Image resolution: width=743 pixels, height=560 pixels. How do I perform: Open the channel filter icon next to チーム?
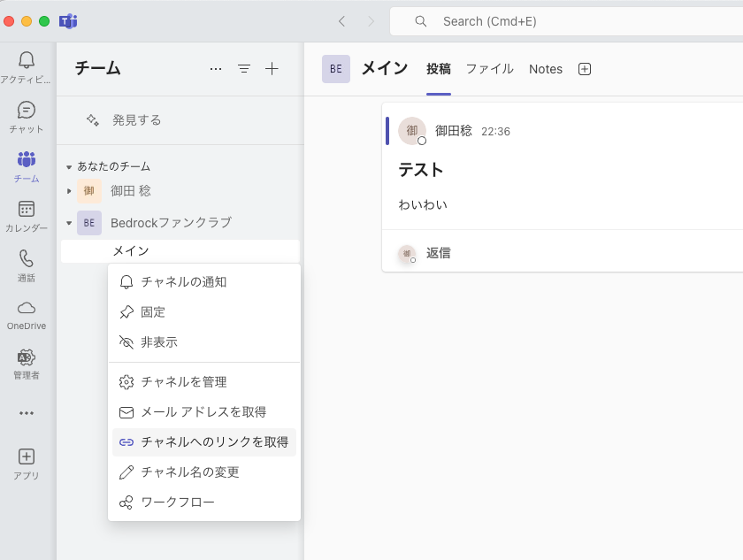243,68
